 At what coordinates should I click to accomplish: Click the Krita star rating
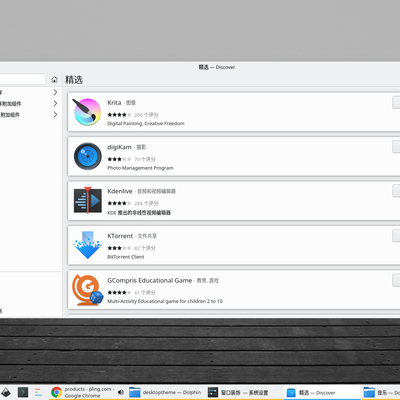click(x=119, y=115)
